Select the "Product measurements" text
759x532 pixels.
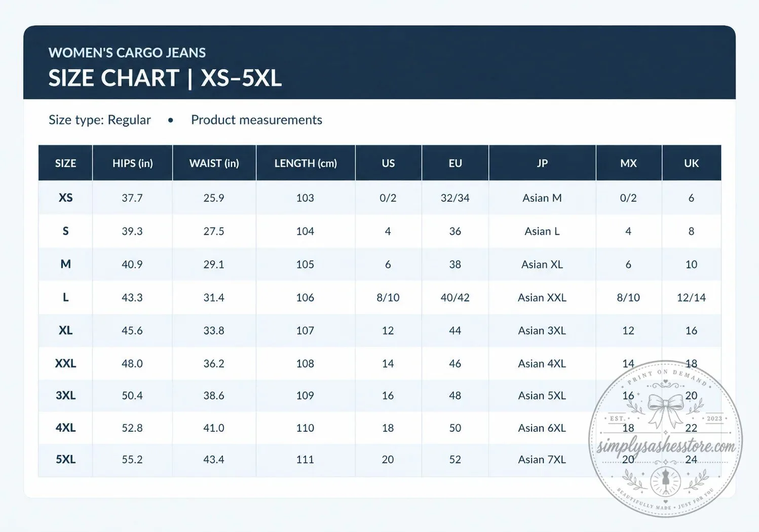click(256, 120)
